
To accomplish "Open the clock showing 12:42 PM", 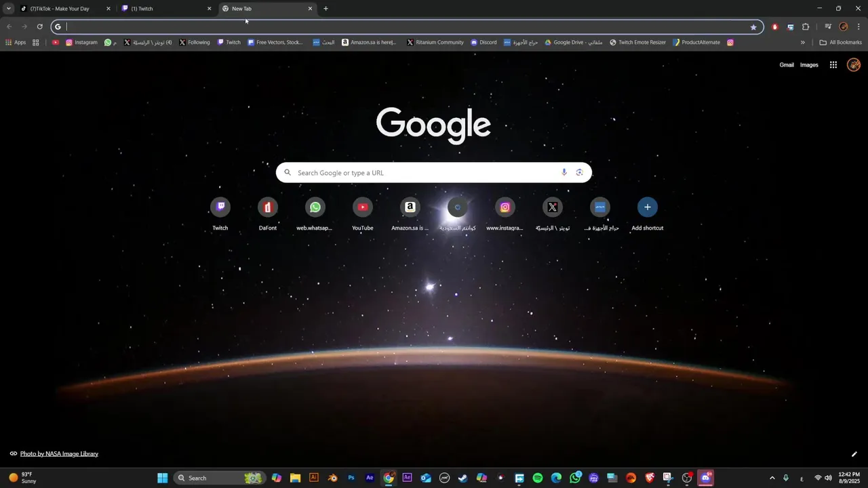I will [849, 478].
